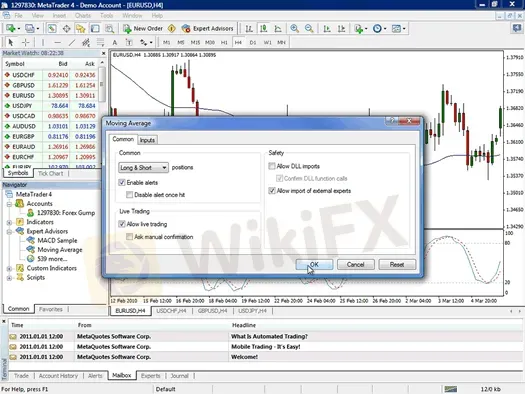This screenshot has height=394, width=525.
Task: Switch to bar chart icon
Action: 249,28
